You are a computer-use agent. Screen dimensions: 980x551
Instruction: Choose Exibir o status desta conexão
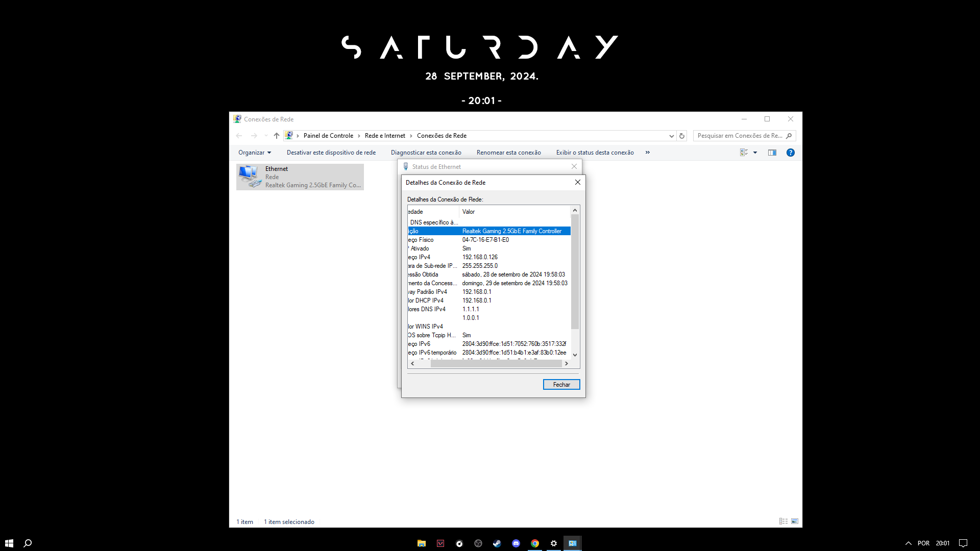[x=595, y=153]
